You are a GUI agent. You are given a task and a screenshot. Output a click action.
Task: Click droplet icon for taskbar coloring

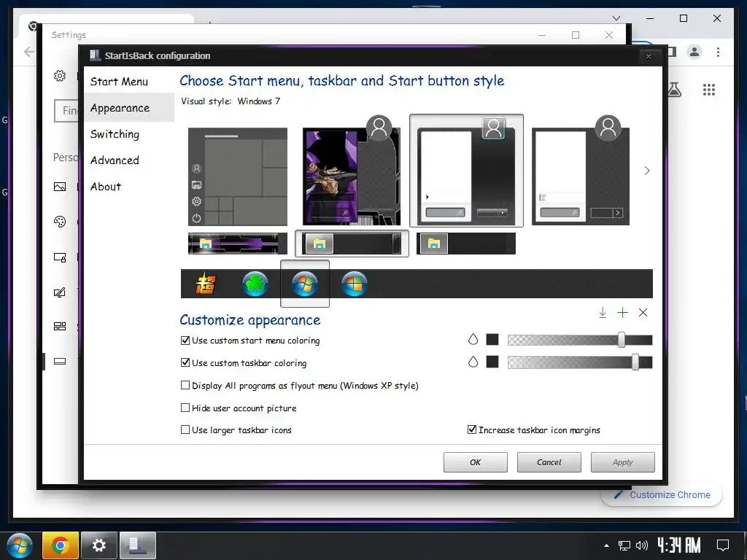tap(473, 362)
